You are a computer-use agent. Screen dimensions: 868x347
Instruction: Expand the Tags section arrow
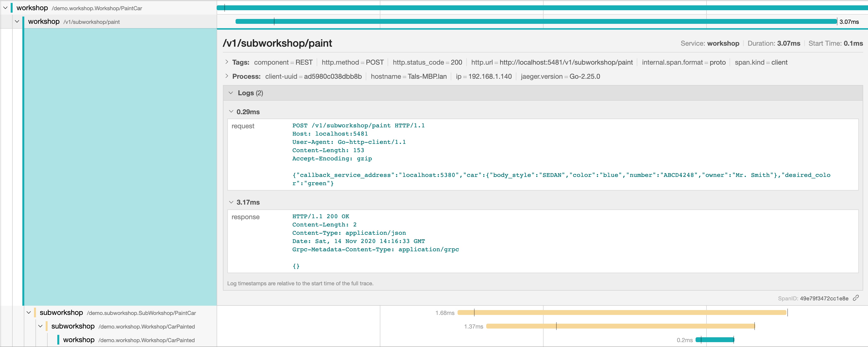(227, 62)
